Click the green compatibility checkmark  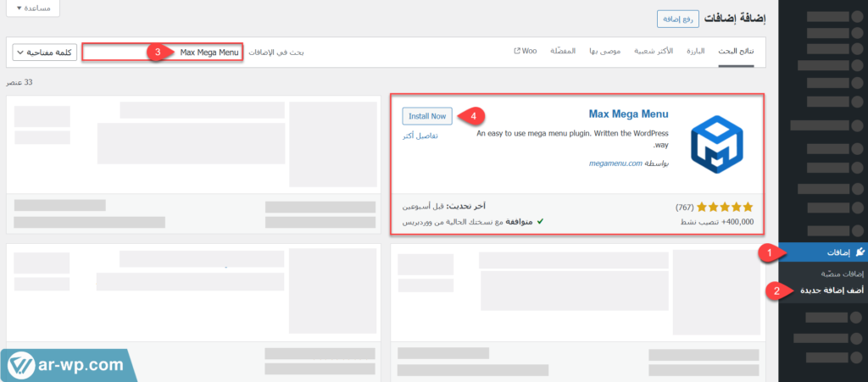540,221
